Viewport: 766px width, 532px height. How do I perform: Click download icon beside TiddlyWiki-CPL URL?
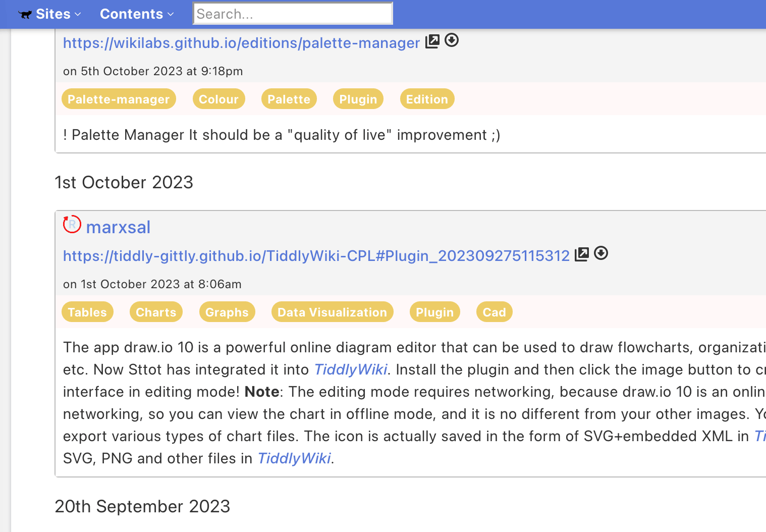601,253
